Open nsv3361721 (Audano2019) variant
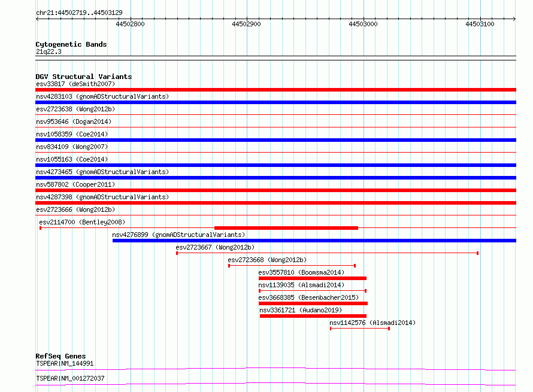The height and width of the screenshot is (392, 533). [x=301, y=310]
